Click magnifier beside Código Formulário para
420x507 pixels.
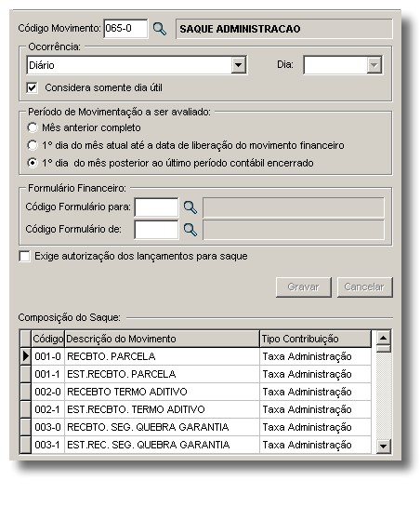pos(190,207)
